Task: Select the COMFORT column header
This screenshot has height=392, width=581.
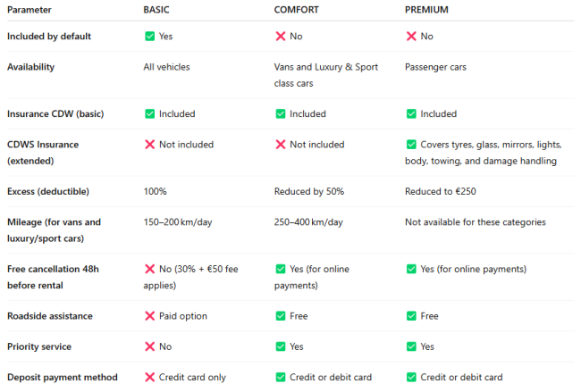Action: (297, 10)
